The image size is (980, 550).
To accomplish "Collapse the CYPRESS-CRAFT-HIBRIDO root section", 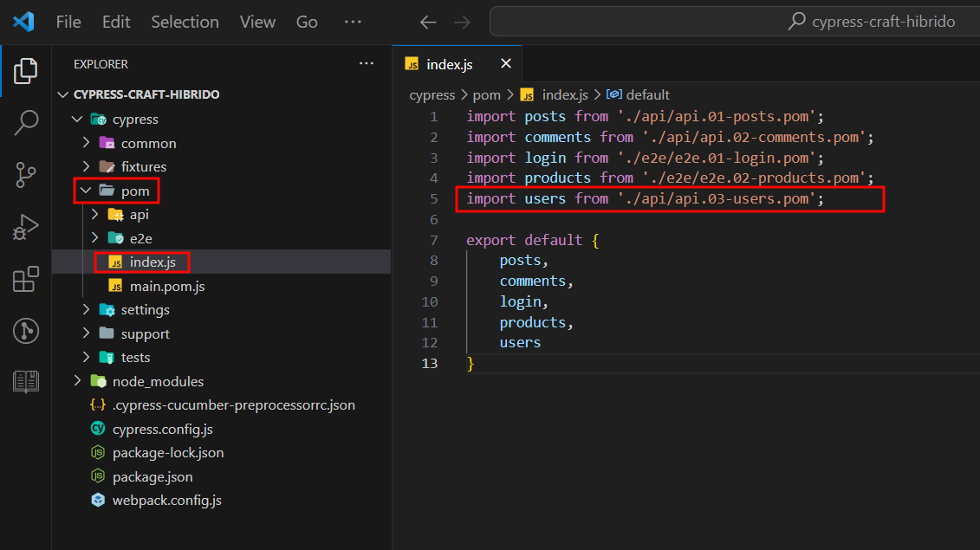I will tap(62, 94).
